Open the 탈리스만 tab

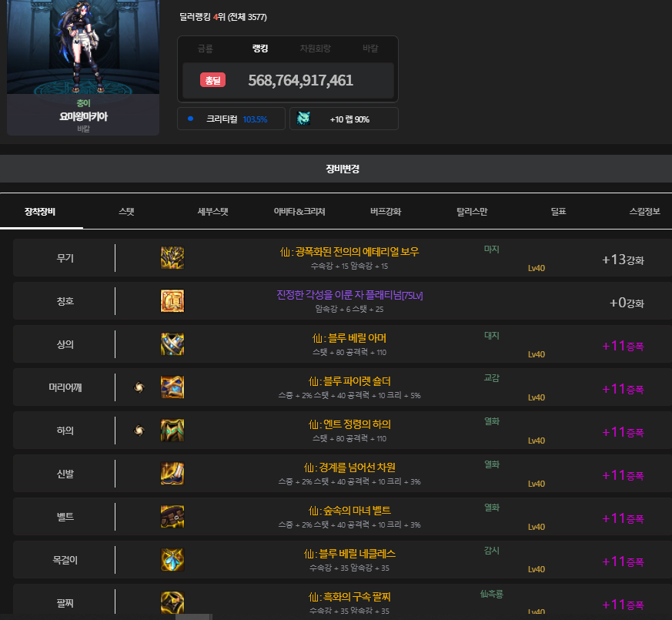click(x=472, y=211)
